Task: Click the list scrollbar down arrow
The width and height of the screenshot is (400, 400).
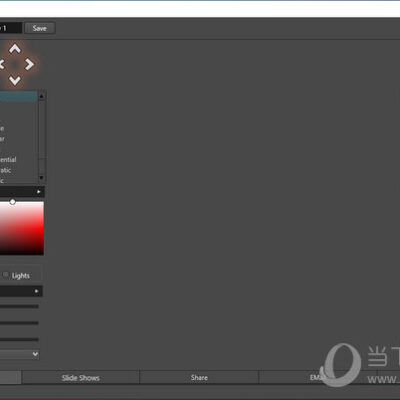Action: click(x=42, y=178)
